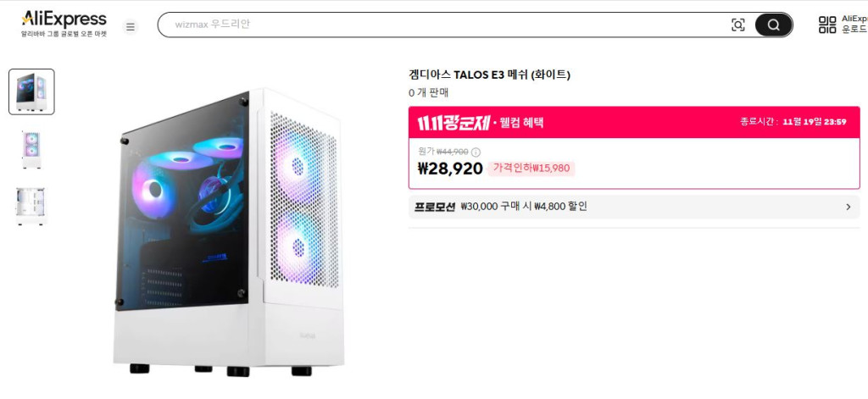Expand the 프로모션 row chevron
Image resolution: width=868 pixels, height=399 pixels.
click(x=848, y=207)
